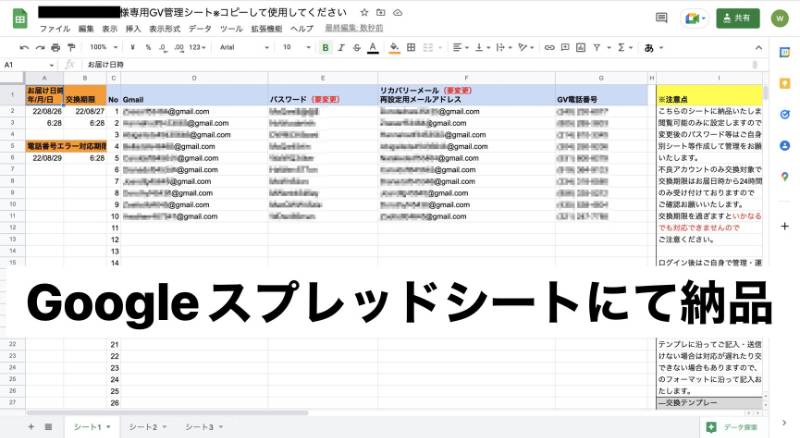
Task: Open the fill color picker
Action: (x=394, y=47)
